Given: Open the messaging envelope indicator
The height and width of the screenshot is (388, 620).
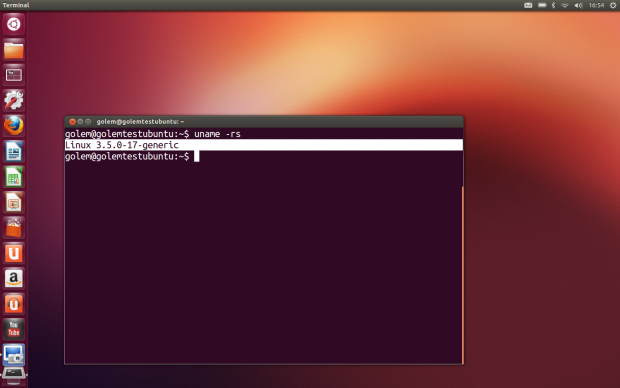Looking at the screenshot, I should click(x=528, y=5).
